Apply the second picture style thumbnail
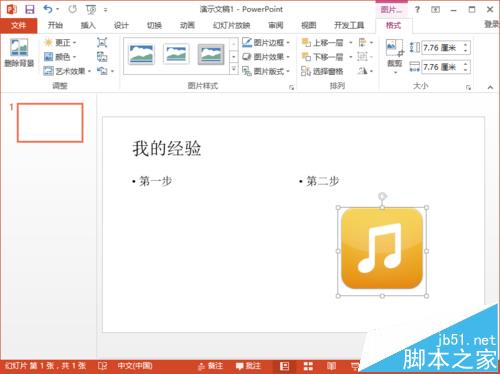Viewport: 500px width, 374px height. [x=176, y=54]
